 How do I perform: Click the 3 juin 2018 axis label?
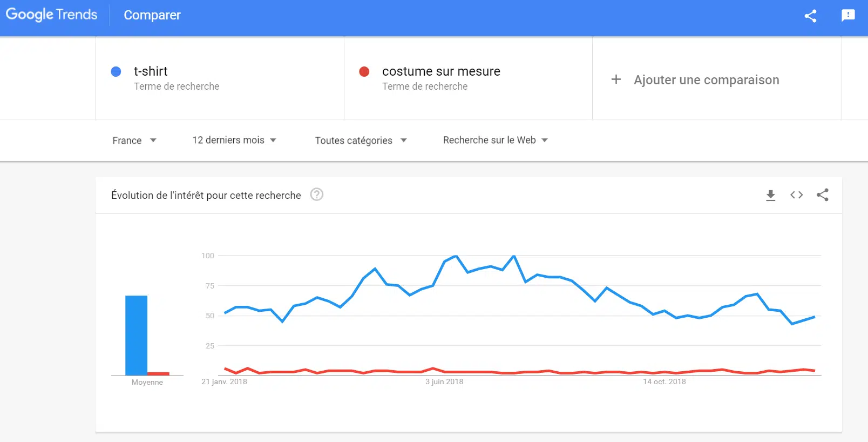click(444, 381)
